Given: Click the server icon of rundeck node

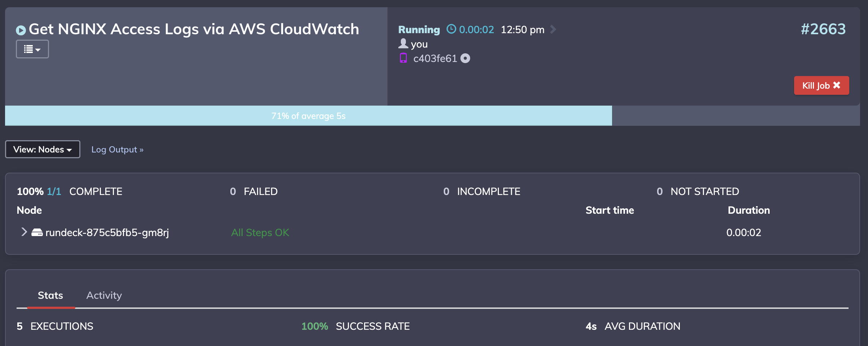Looking at the screenshot, I should (37, 232).
